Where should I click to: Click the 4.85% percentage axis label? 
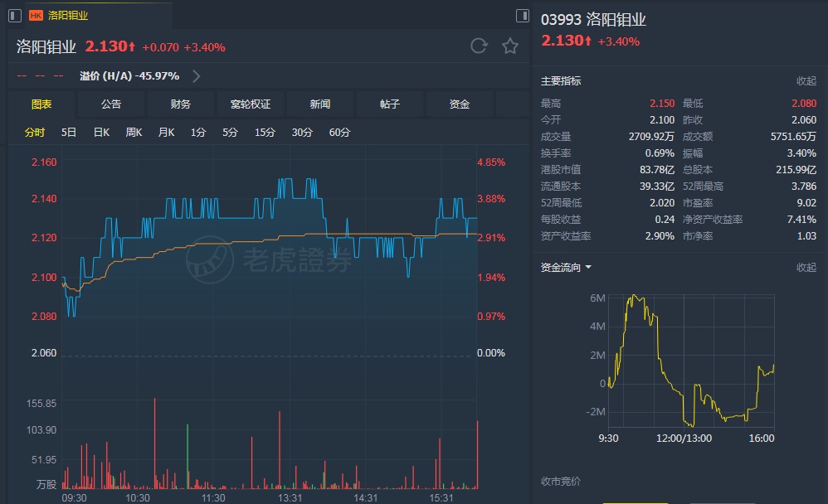(491, 162)
